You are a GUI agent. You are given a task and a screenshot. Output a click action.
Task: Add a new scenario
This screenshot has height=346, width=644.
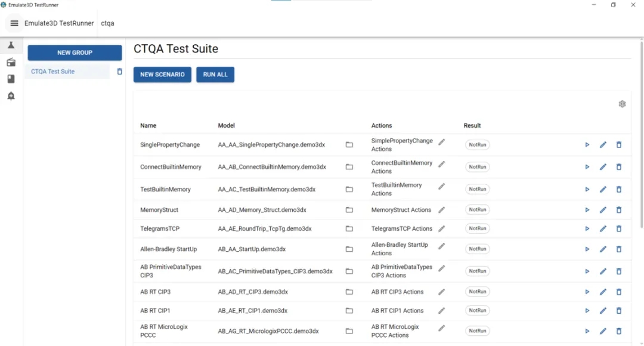pyautogui.click(x=162, y=75)
